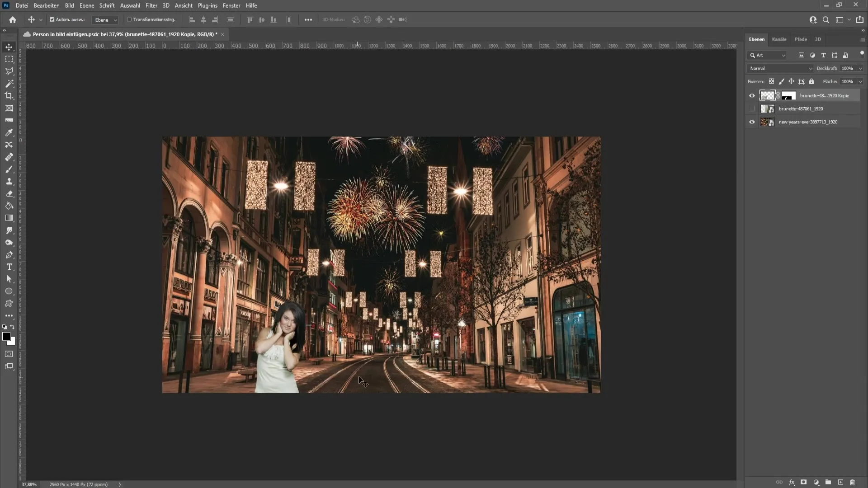Viewport: 868px width, 488px height.
Task: Open the Normal blend mode dropdown
Action: pos(780,68)
